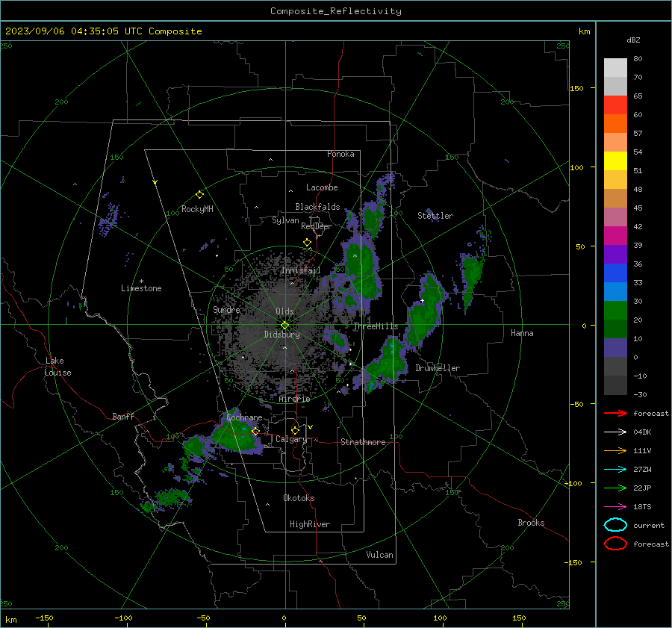The height and width of the screenshot is (628, 672).
Task: Click the Drumheller city label
Action: 438,368
